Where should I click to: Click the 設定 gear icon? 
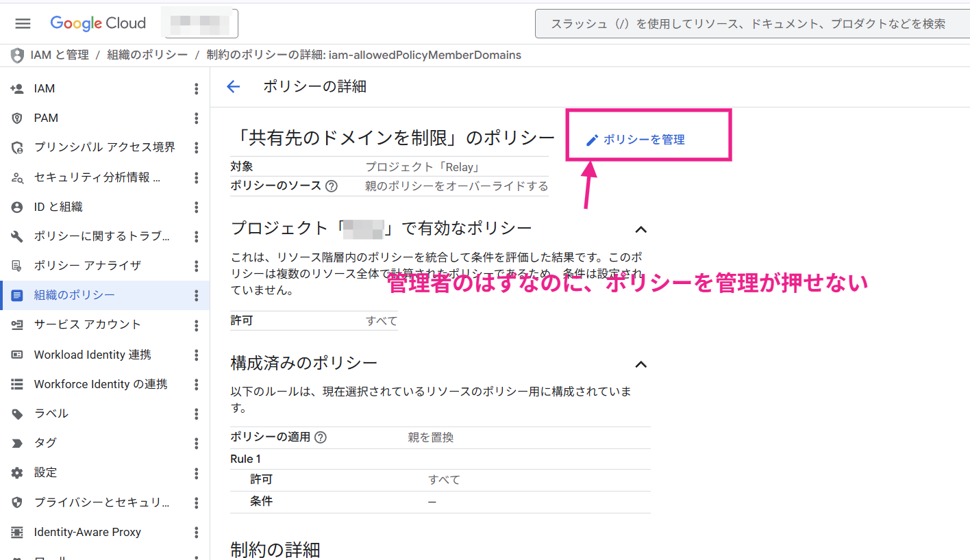click(x=18, y=472)
